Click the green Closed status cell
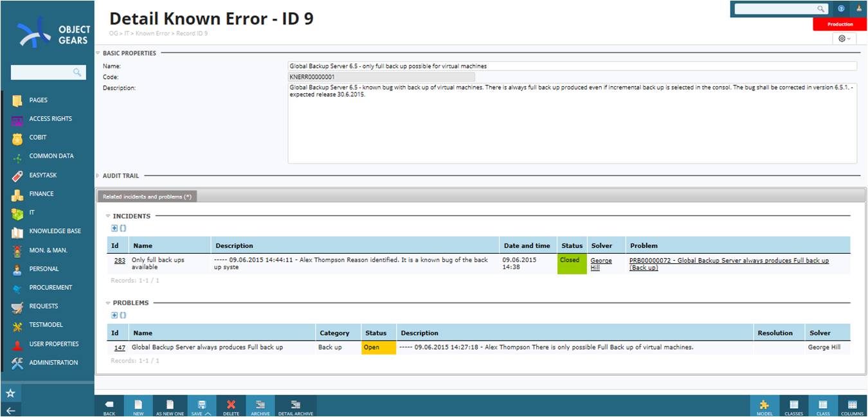This screenshot has height=417, width=868. [572, 264]
